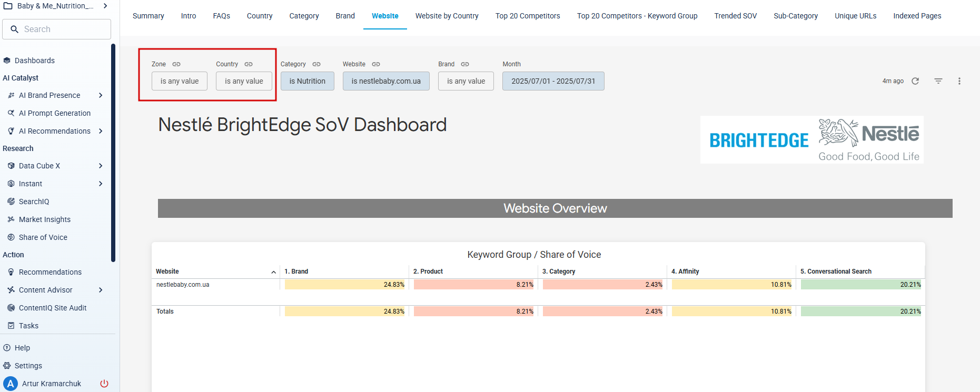980x392 pixels.
Task: Open SearchIQ from the sidebar
Action: (34, 202)
